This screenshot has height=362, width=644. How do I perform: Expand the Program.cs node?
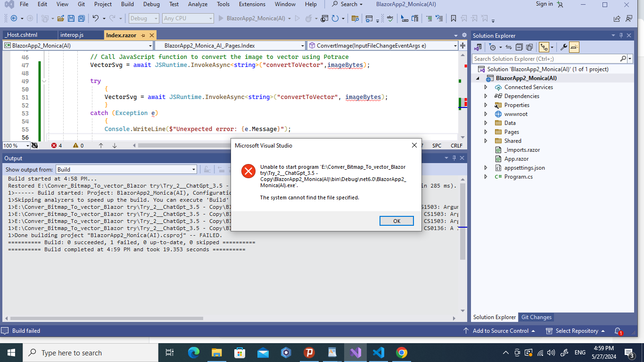point(486,177)
